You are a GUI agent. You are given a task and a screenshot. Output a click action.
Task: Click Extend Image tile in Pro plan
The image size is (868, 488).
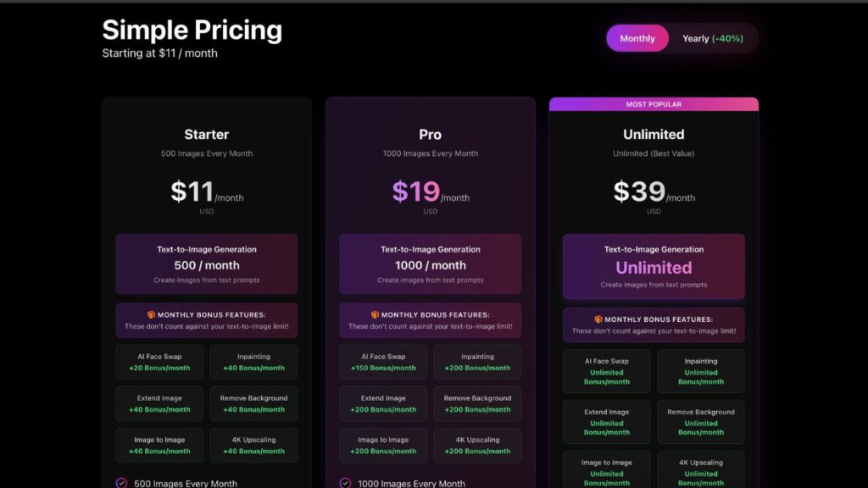383,403
